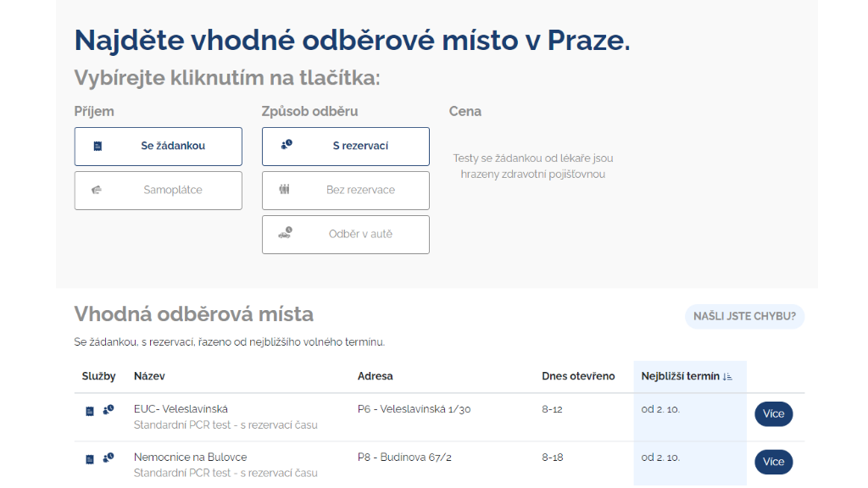Select the Samoplátce option
Viewport: 868px width, 488px height.
[x=172, y=190]
